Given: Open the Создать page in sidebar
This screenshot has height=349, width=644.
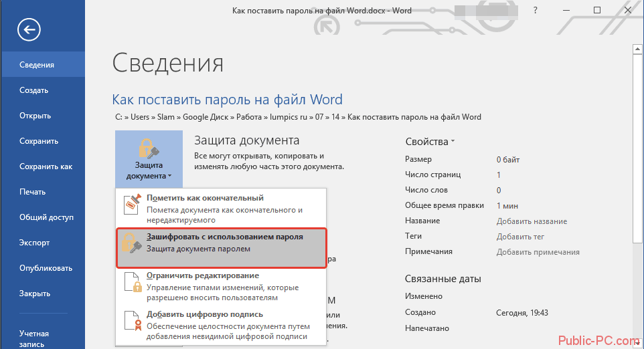Looking at the screenshot, I should (x=43, y=90).
